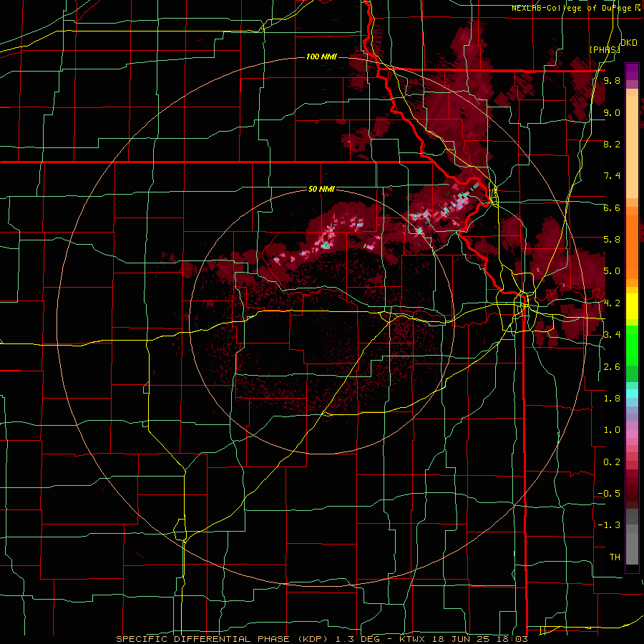
Task: Click the [PHAS] legend label
Action: click(605, 49)
